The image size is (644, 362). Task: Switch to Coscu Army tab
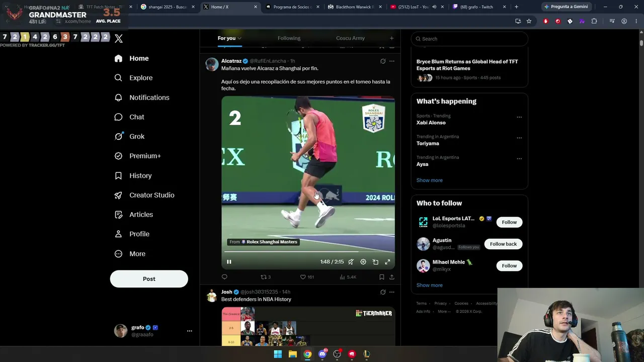tap(350, 38)
